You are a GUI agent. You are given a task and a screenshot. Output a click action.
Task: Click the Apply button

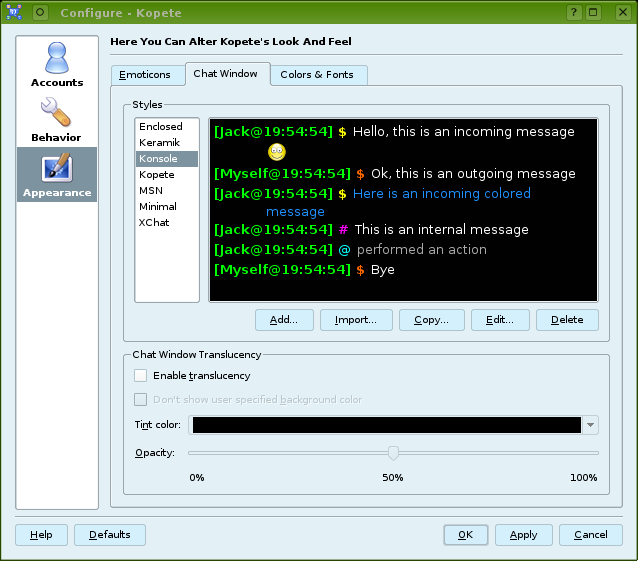(x=524, y=535)
